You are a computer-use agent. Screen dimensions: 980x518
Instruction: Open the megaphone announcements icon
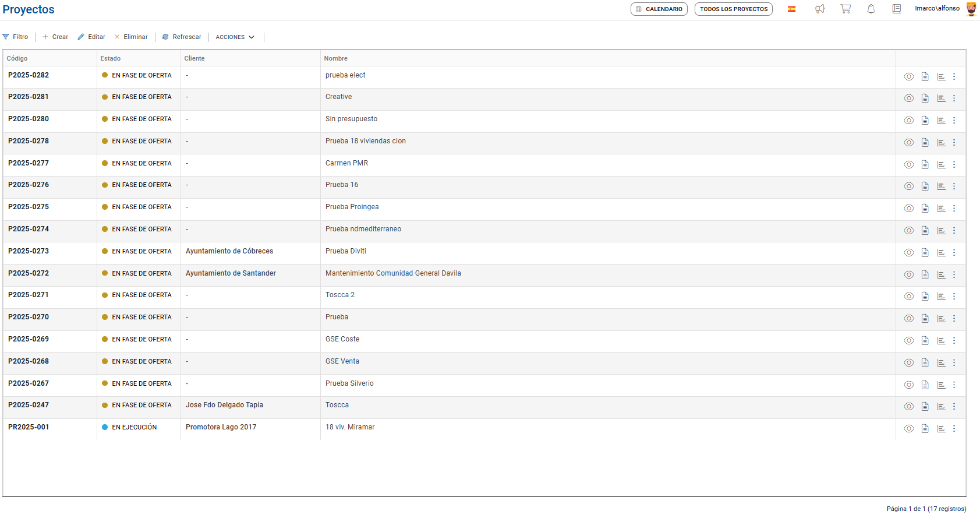pos(820,9)
